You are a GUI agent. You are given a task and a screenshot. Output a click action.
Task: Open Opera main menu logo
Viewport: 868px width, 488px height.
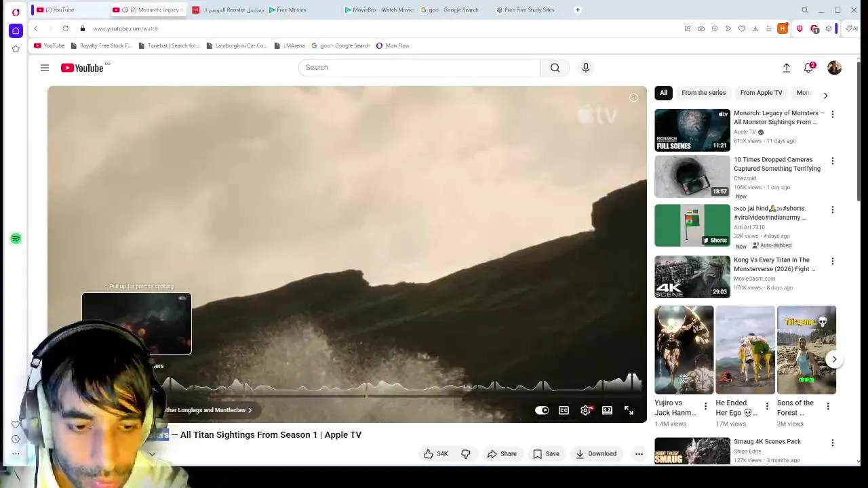click(x=16, y=12)
